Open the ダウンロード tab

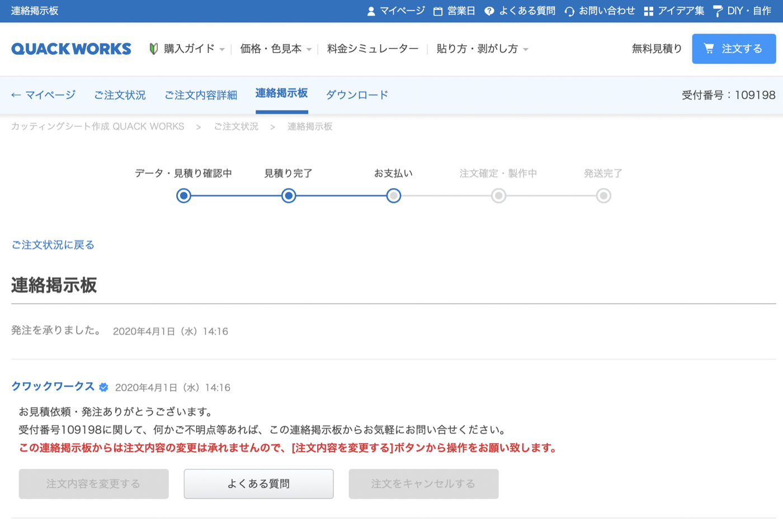click(357, 94)
